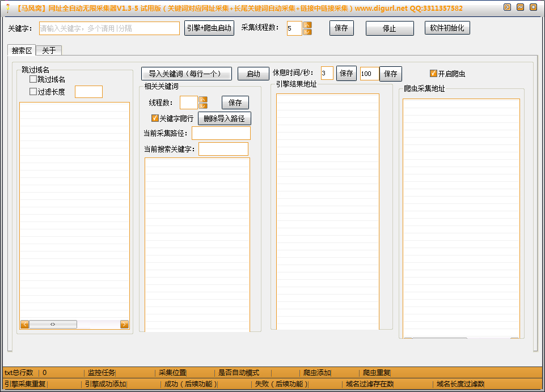The height and width of the screenshot is (392, 545).
Task: Click 导入关键词（每行一个）to import keywords
Action: click(185, 74)
